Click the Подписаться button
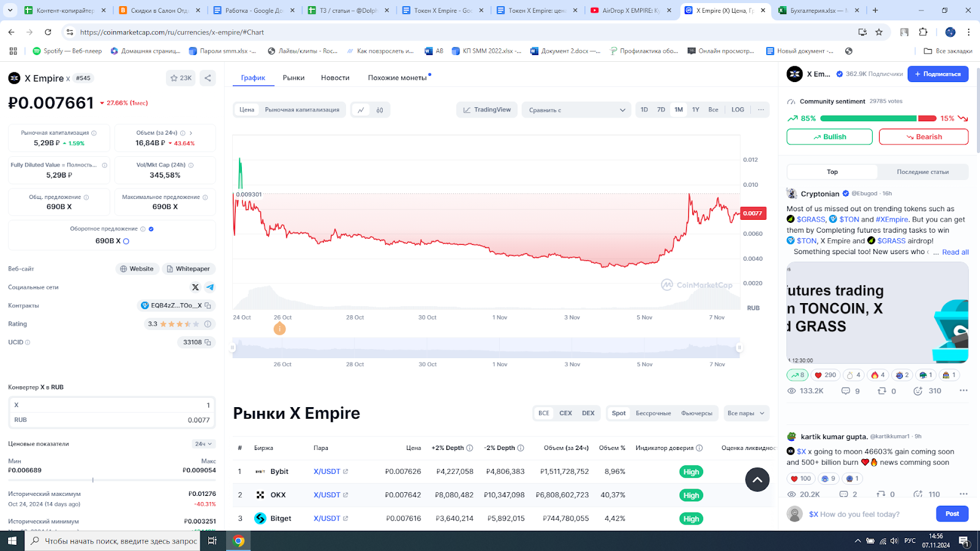Image resolution: width=980 pixels, height=551 pixels. [938, 73]
